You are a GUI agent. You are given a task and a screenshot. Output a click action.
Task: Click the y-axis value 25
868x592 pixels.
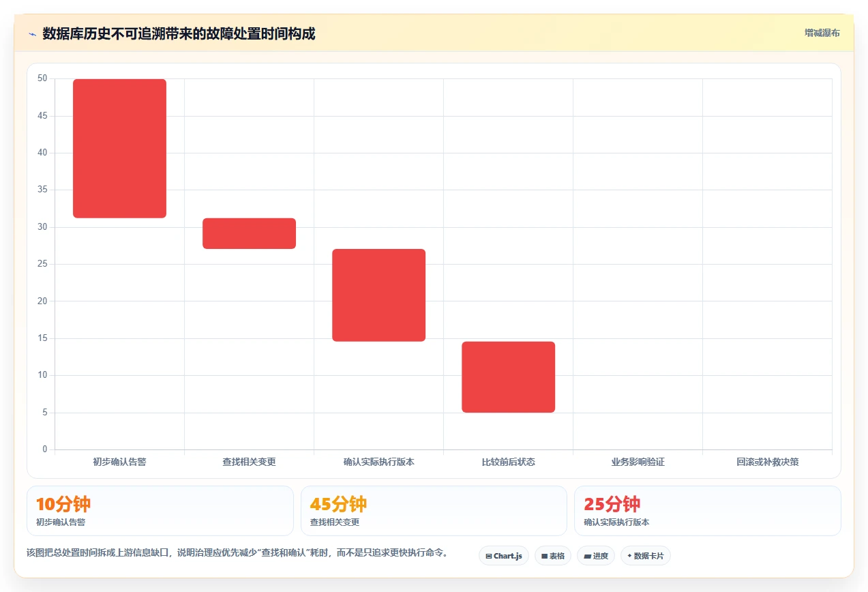(x=42, y=264)
